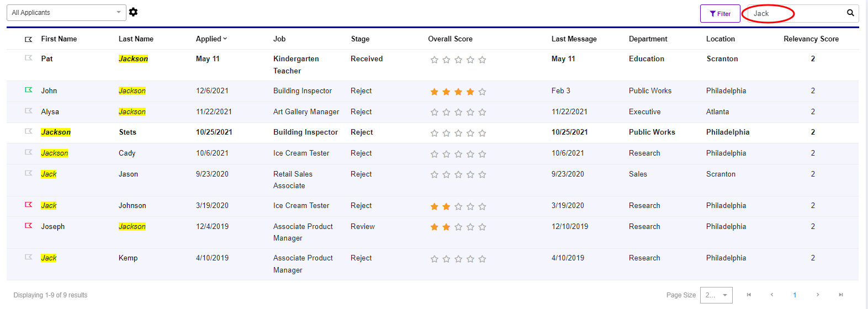The image size is (868, 309).
Task: Toggle the flag icon for Alysa Jackson
Action: click(29, 111)
